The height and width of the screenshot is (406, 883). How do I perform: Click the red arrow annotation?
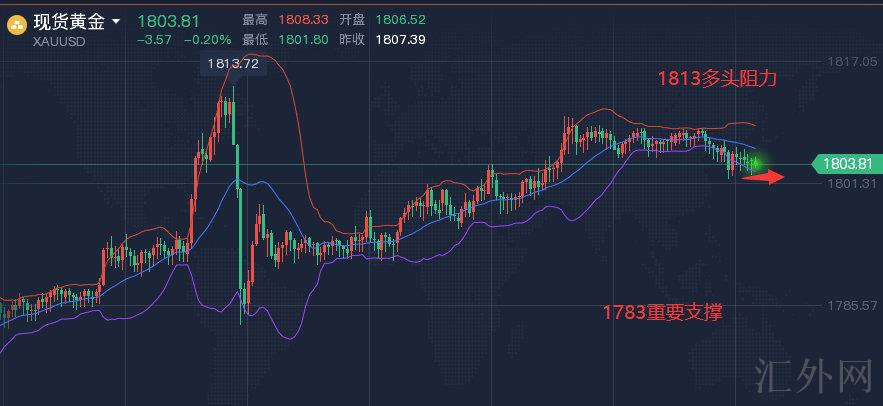(x=765, y=178)
